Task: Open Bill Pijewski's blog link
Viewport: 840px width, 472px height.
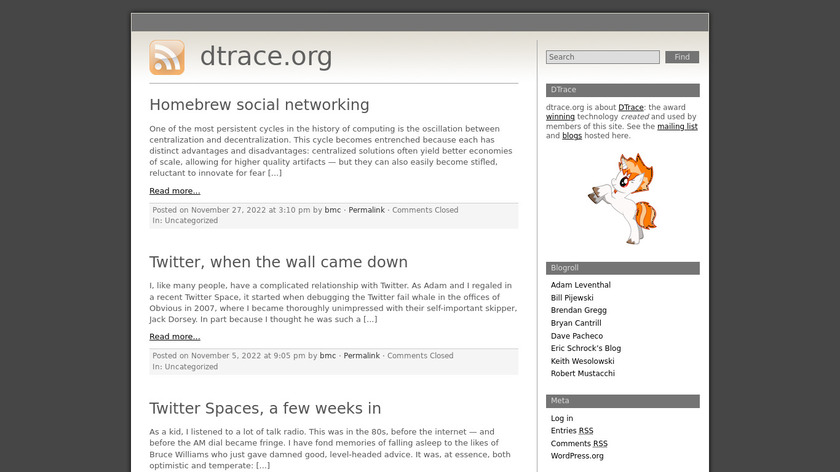Action: coord(572,298)
